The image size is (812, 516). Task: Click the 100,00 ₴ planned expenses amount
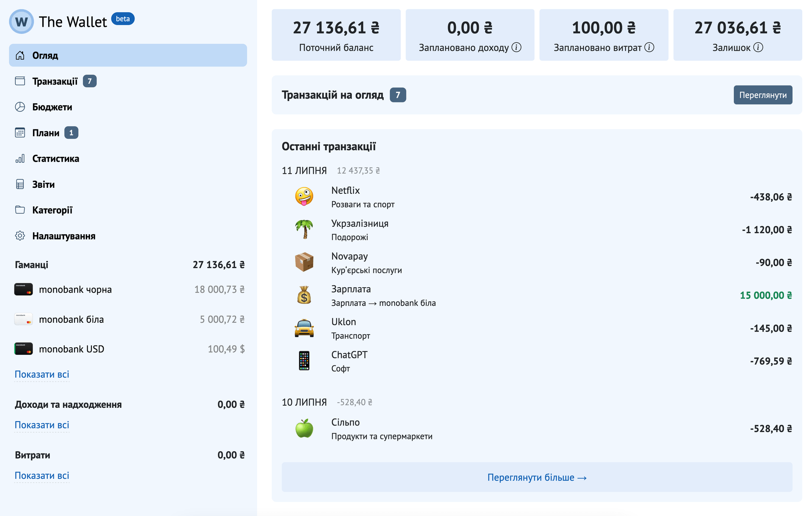coord(604,28)
